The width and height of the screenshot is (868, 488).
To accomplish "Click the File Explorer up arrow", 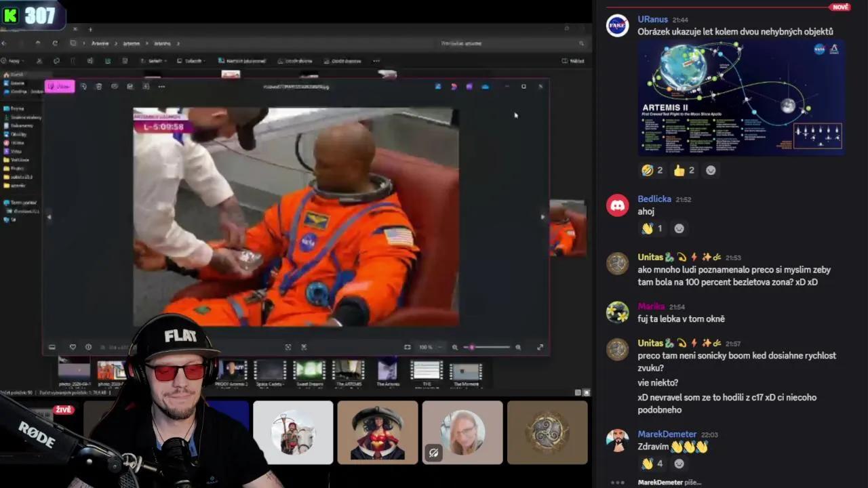I will (37, 43).
